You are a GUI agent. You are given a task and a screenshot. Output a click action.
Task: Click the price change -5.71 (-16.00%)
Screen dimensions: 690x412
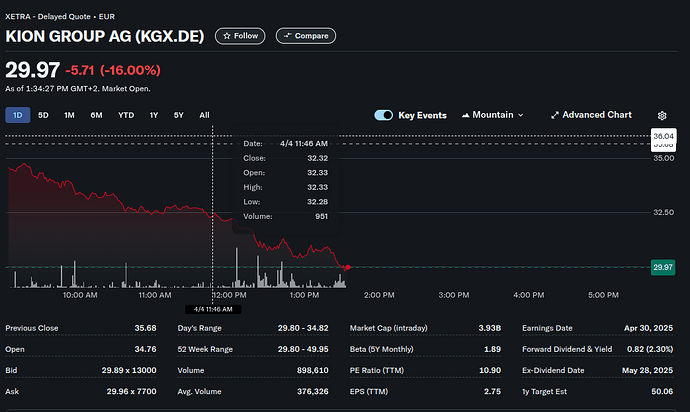[113, 70]
